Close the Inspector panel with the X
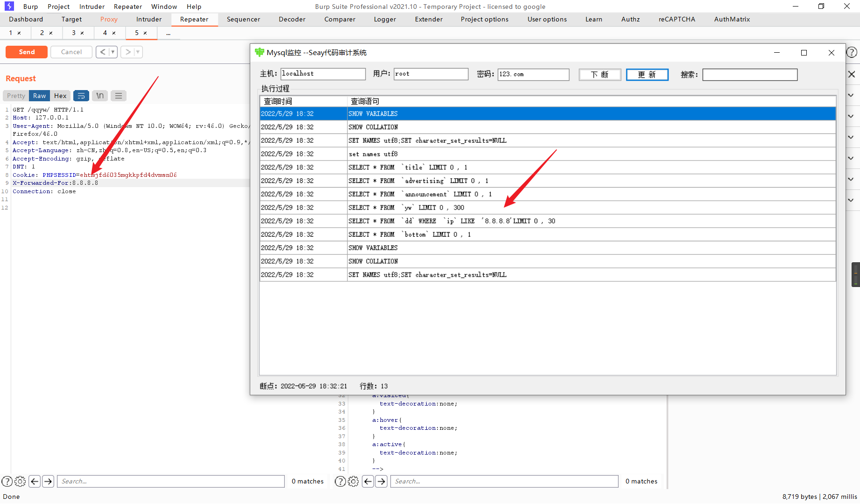This screenshot has width=860, height=504. coord(852,74)
